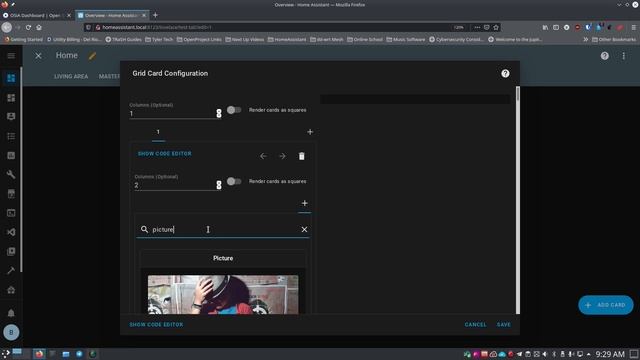The width and height of the screenshot is (640, 360).
Task: Clear the picture search with the X
Action: click(304, 230)
